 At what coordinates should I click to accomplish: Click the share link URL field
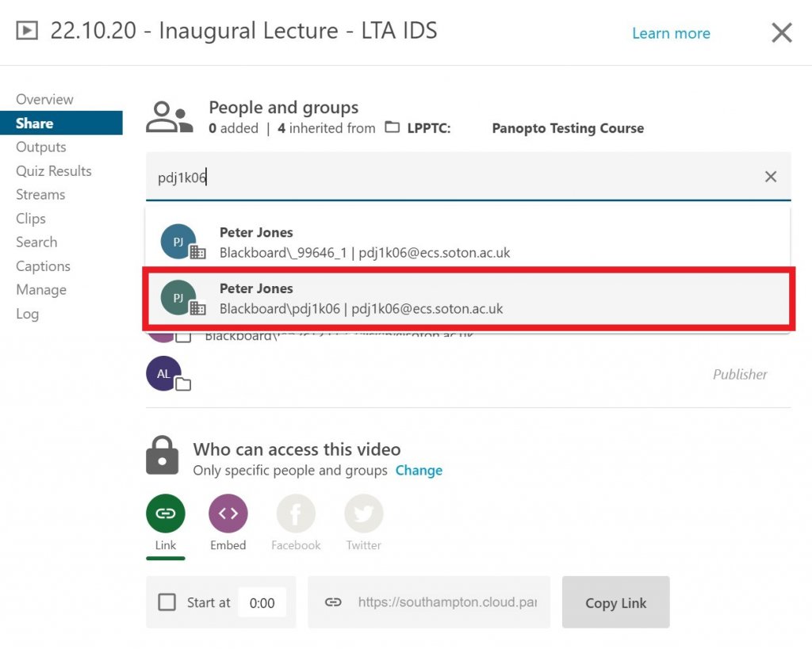[x=446, y=602]
